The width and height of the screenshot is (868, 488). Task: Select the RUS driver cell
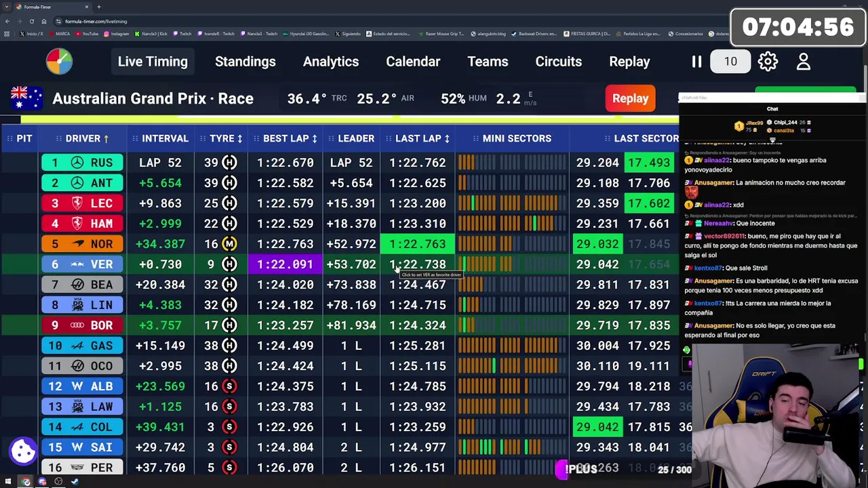coord(82,163)
